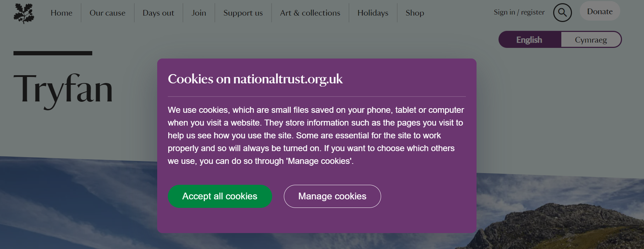Switch language to Cymraeg
644x249 pixels.
(x=591, y=40)
